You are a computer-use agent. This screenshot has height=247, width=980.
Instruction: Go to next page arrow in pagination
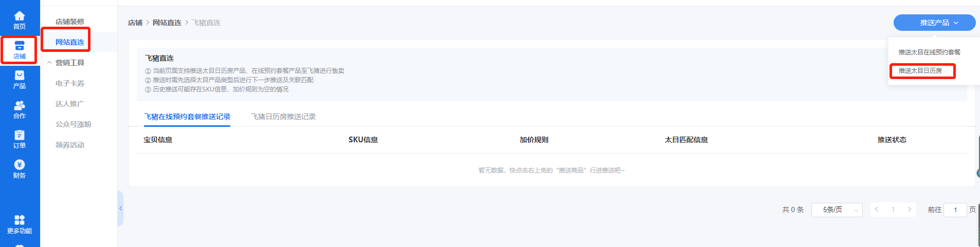coord(910,210)
